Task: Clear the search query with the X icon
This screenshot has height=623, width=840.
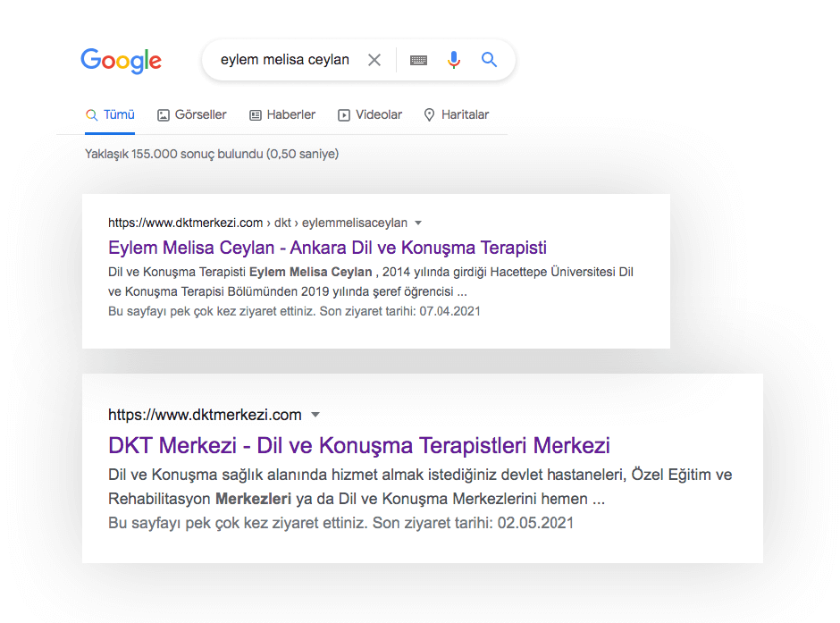Action: click(374, 60)
